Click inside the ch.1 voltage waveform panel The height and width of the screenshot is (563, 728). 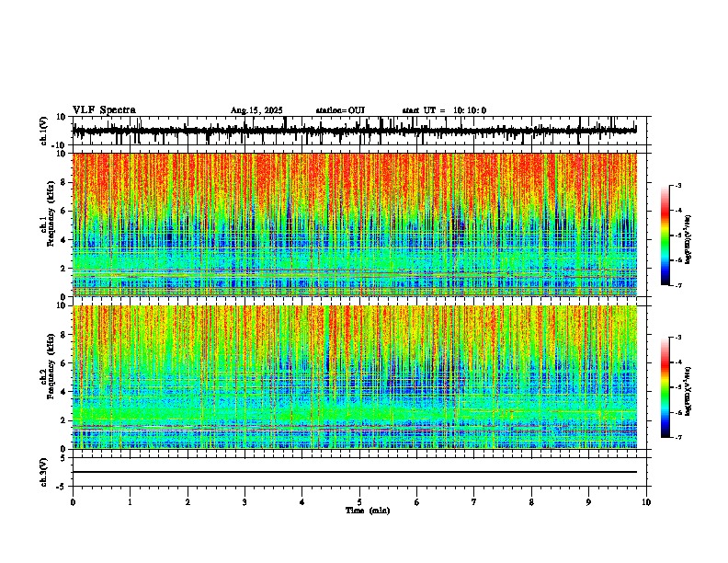click(x=358, y=131)
